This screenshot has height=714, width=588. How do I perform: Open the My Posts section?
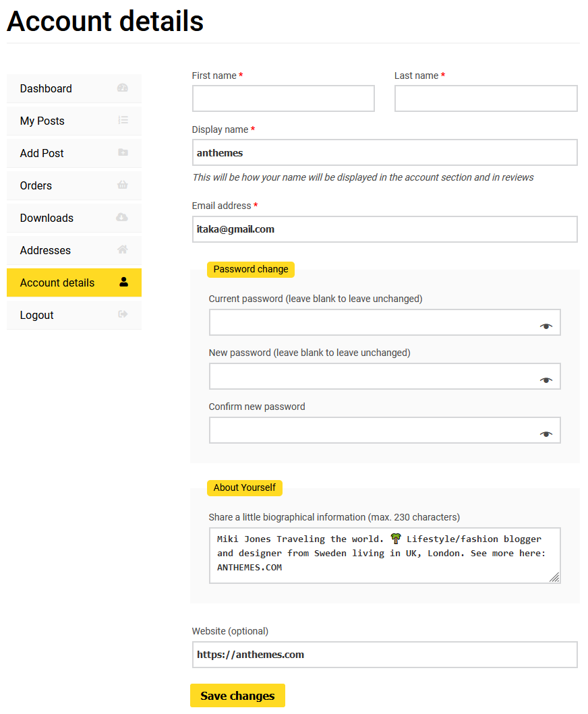(x=42, y=121)
